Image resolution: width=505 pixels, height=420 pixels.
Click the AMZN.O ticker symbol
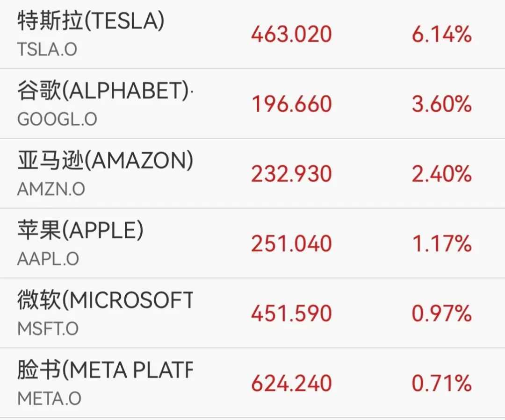51,189
